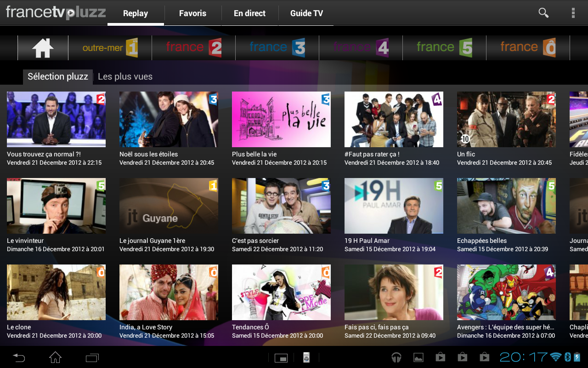
Task: Open the India, a Love Story thumbnail
Action: (169, 293)
